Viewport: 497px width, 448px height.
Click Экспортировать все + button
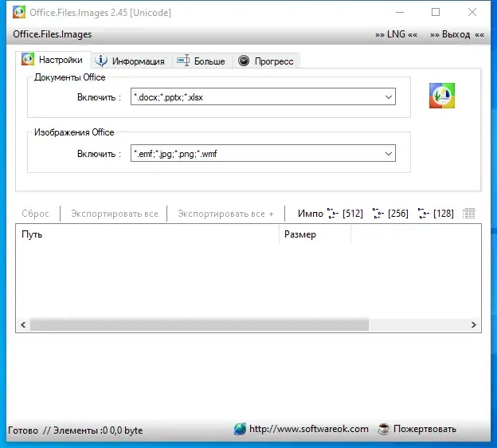pyautogui.click(x=225, y=214)
